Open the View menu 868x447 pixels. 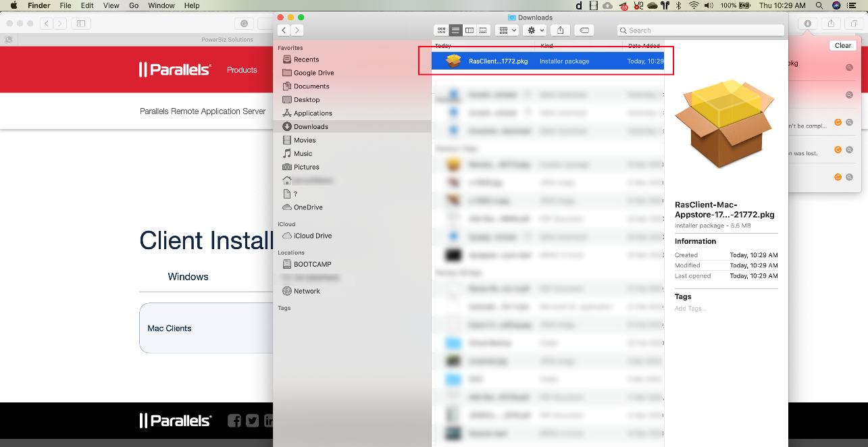[x=111, y=5]
